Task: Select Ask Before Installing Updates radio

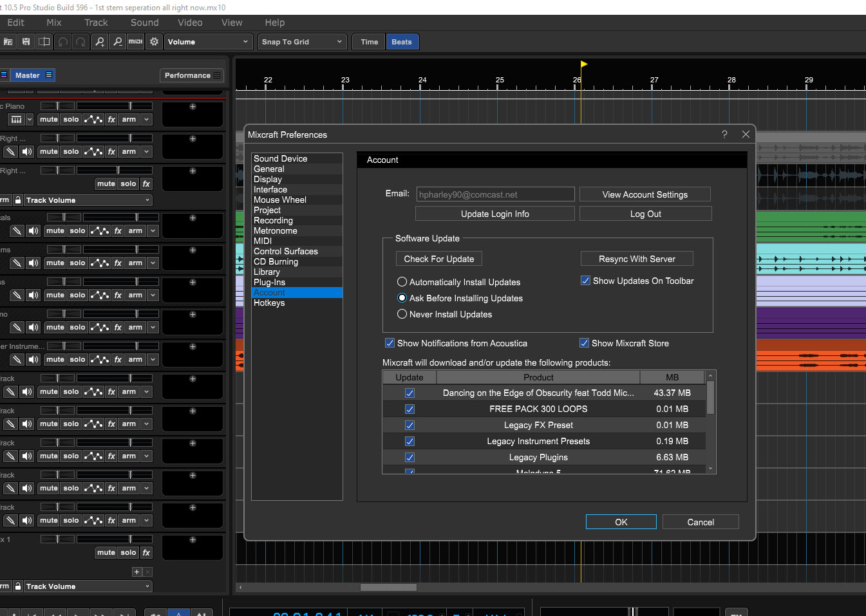Action: point(402,298)
